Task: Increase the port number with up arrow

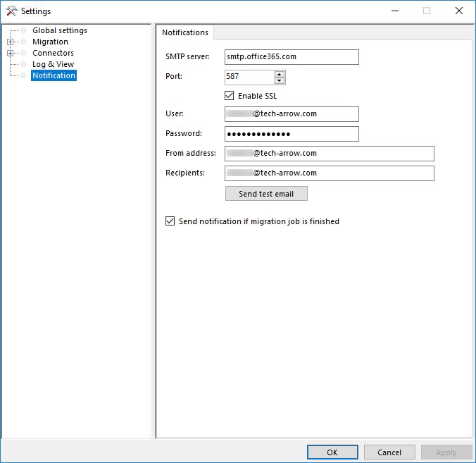Action: click(280, 74)
